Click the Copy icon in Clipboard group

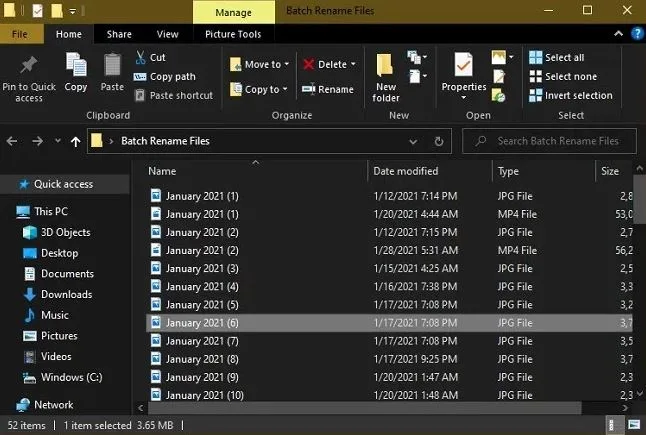click(76, 65)
